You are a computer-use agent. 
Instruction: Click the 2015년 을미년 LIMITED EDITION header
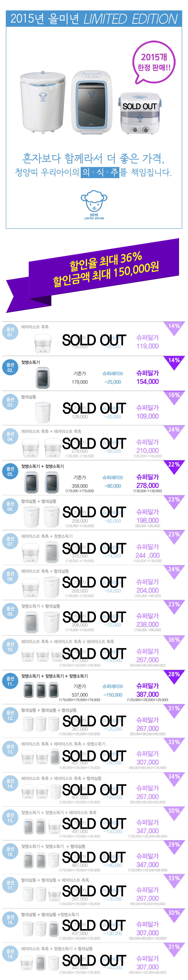(x=94, y=19)
